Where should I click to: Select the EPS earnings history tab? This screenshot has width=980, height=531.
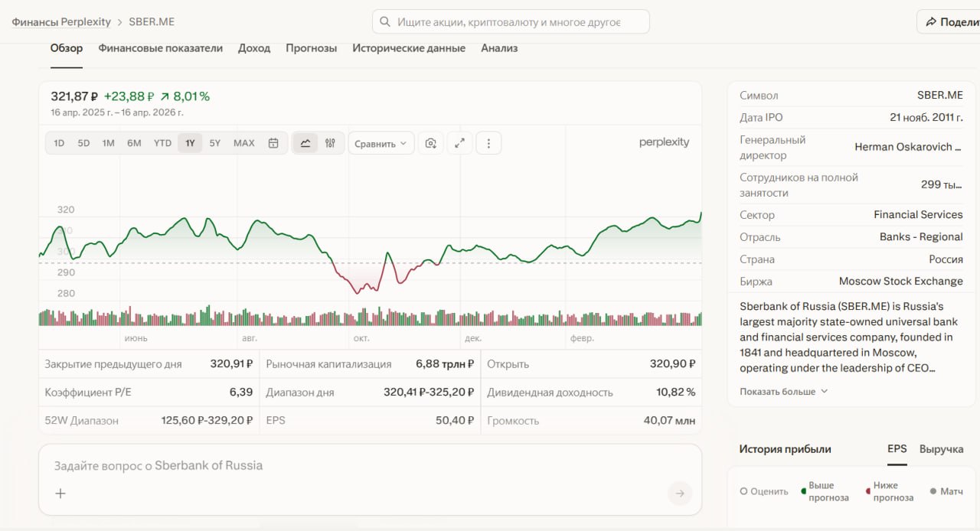pyautogui.click(x=897, y=449)
